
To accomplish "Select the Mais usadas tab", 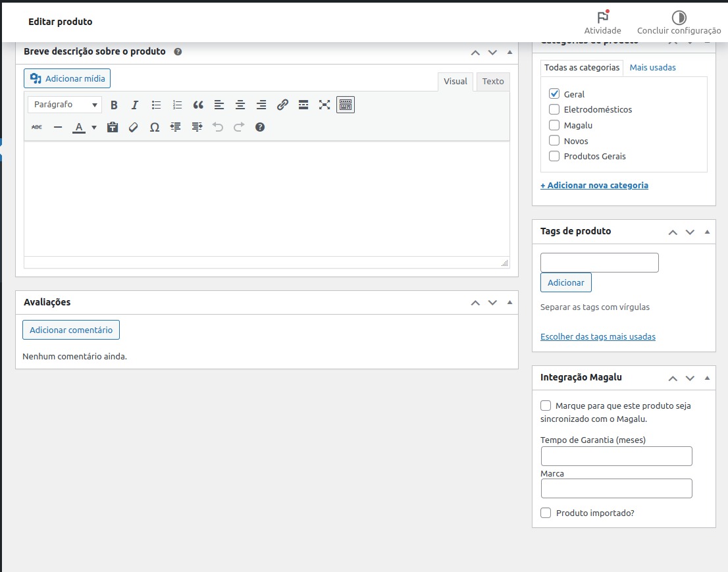I will pyautogui.click(x=653, y=67).
